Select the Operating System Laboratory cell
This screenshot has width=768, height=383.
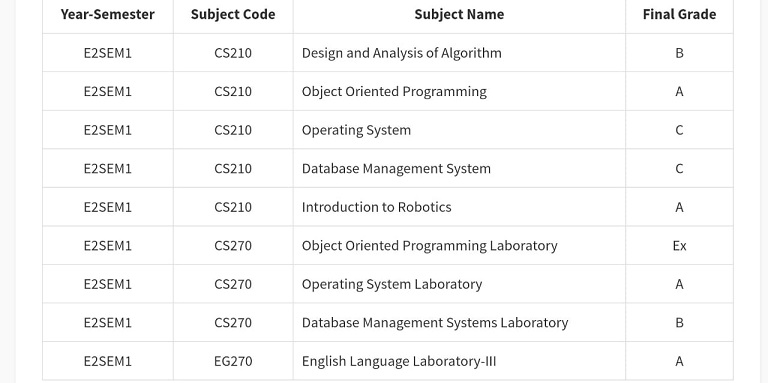pos(459,284)
